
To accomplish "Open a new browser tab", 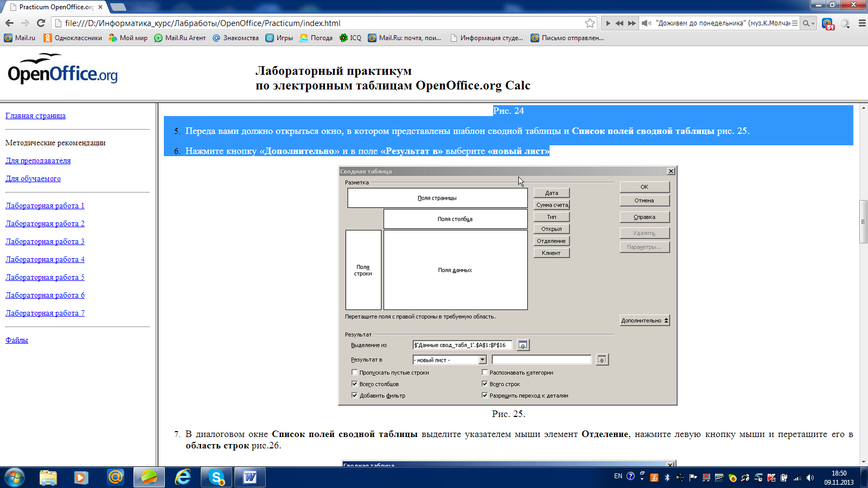I will (x=118, y=7).
